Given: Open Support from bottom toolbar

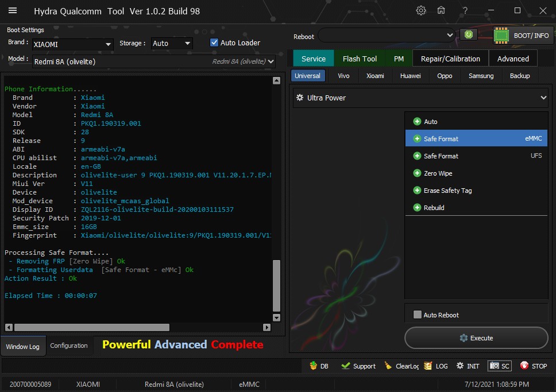Looking at the screenshot, I should [x=358, y=366].
